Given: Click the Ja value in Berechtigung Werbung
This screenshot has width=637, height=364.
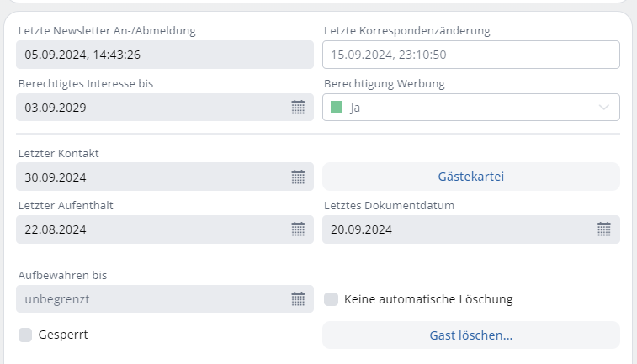Looking at the screenshot, I should (356, 108).
